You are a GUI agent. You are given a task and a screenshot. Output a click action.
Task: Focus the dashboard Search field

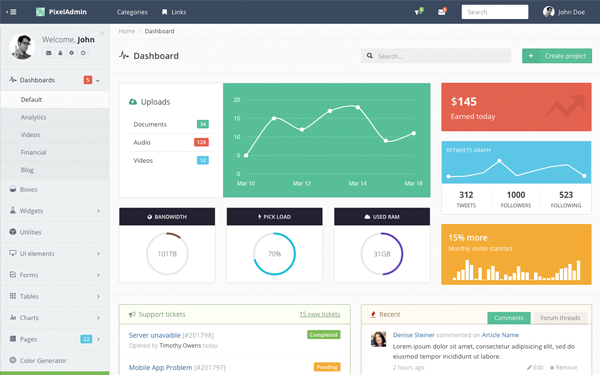(436, 56)
